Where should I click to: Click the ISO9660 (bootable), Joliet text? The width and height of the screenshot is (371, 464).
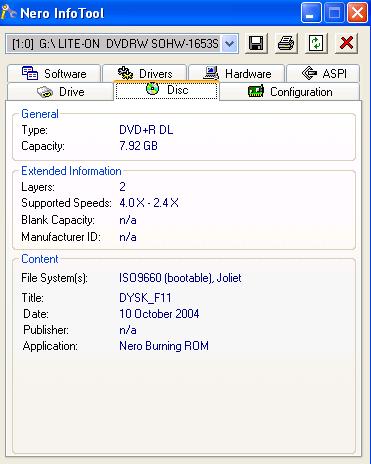pyautogui.click(x=180, y=278)
